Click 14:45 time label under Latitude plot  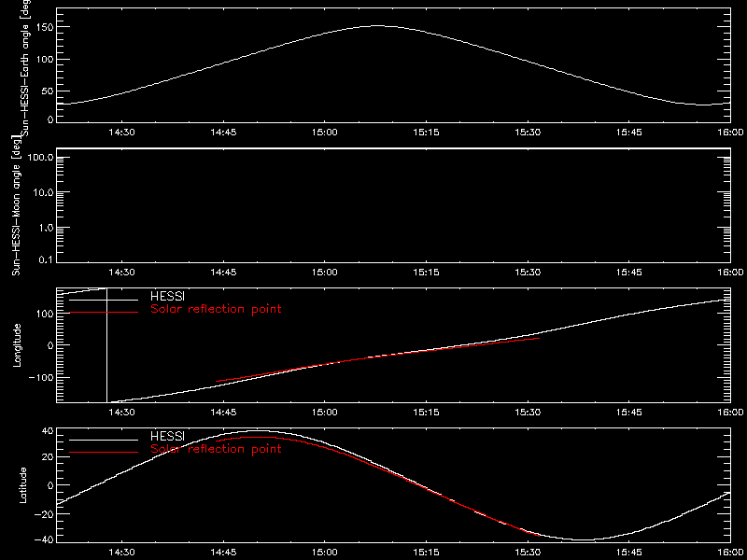[223, 553]
